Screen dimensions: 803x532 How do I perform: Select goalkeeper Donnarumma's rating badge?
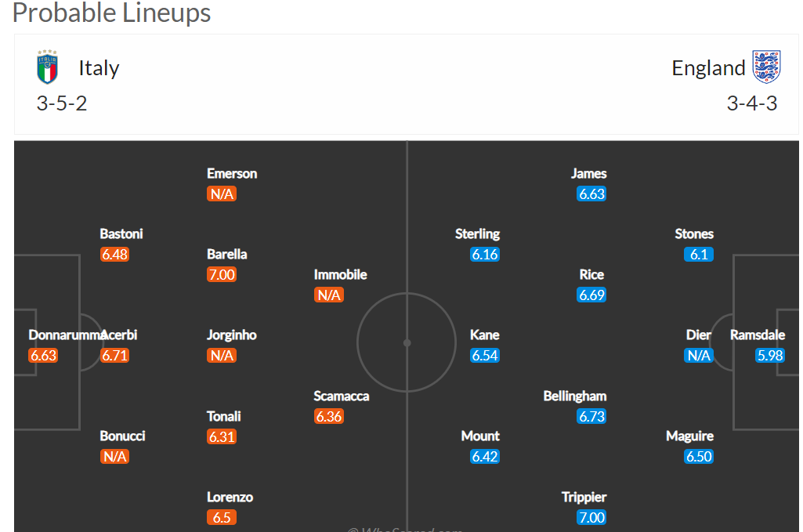[45, 355]
